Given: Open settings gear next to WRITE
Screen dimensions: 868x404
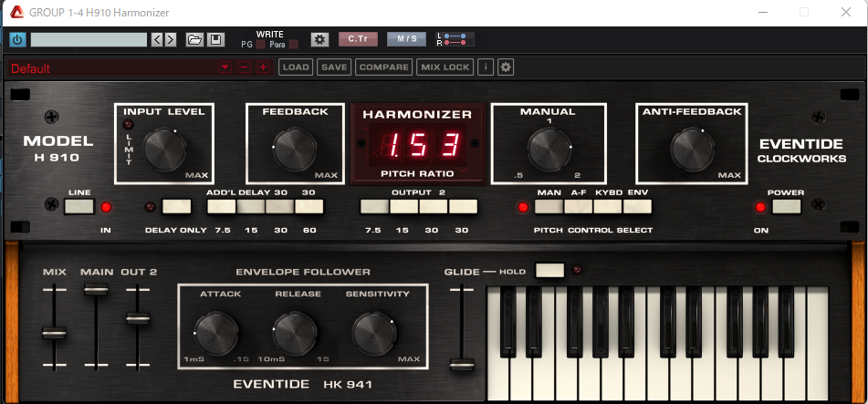Looking at the screenshot, I should (x=319, y=39).
